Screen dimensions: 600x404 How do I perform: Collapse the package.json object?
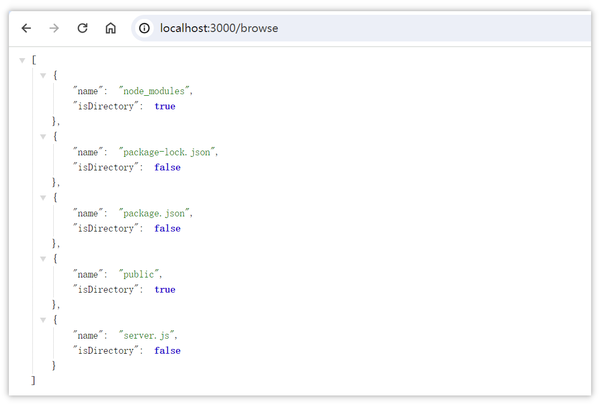(x=43, y=198)
